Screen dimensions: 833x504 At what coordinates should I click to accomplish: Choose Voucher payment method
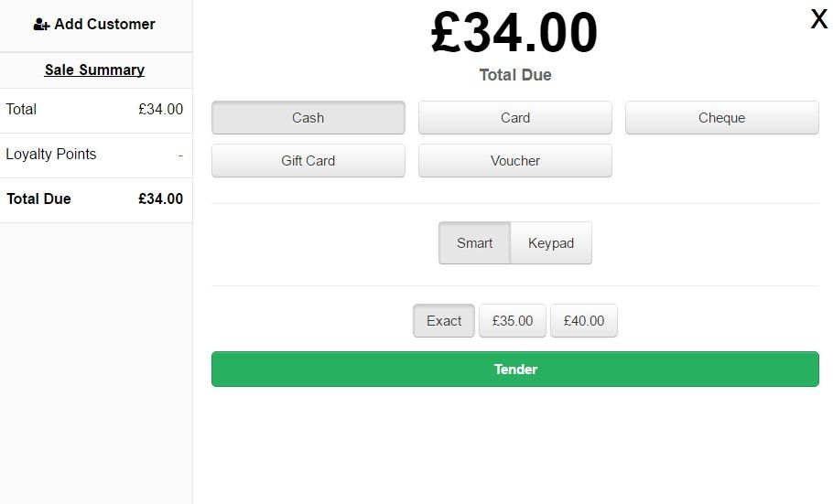coord(515,160)
